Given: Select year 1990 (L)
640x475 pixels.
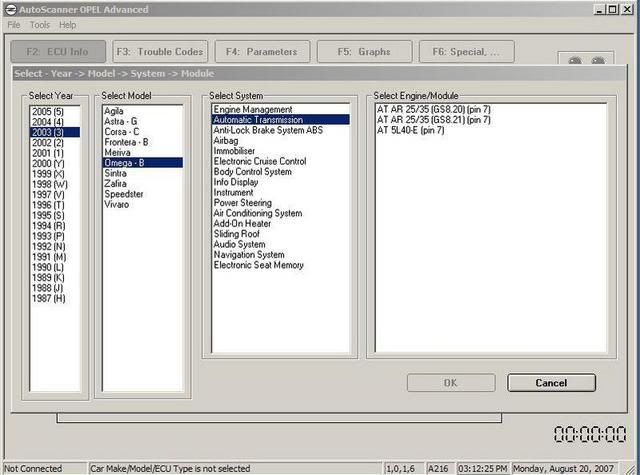Looking at the screenshot, I should tap(55, 267).
